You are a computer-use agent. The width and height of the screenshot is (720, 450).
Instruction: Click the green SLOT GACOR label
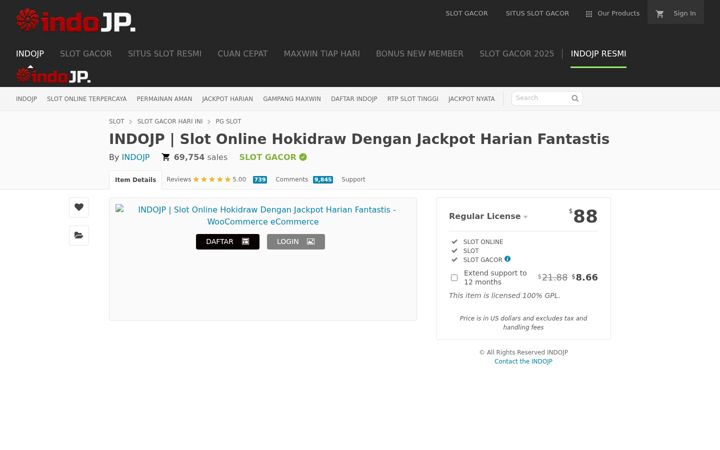tap(268, 157)
